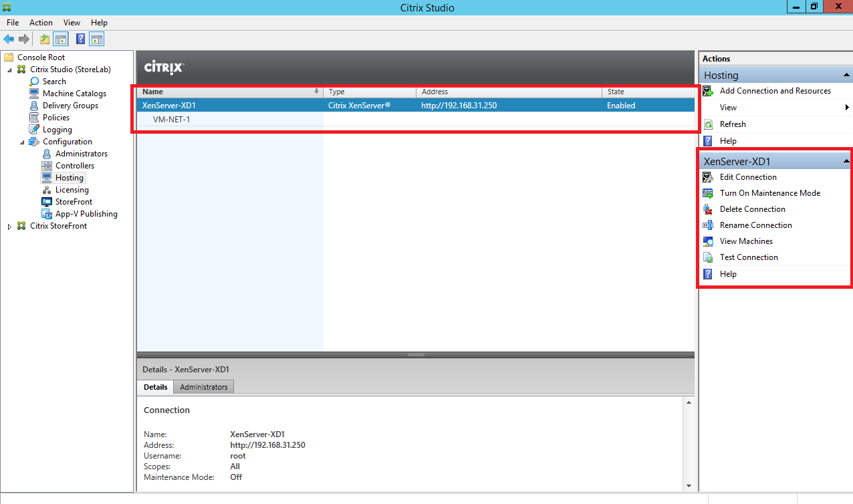853x504 pixels.
Task: Click the Rename Connection icon
Action: tap(708, 225)
